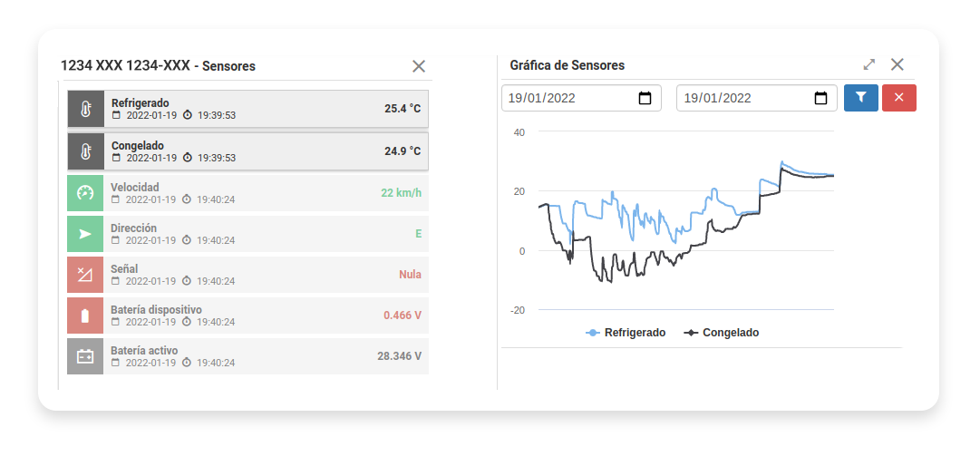Image resolution: width=980 pixels, height=466 pixels.
Task: Click the Refrigerado thermometer icon
Action: [x=85, y=109]
